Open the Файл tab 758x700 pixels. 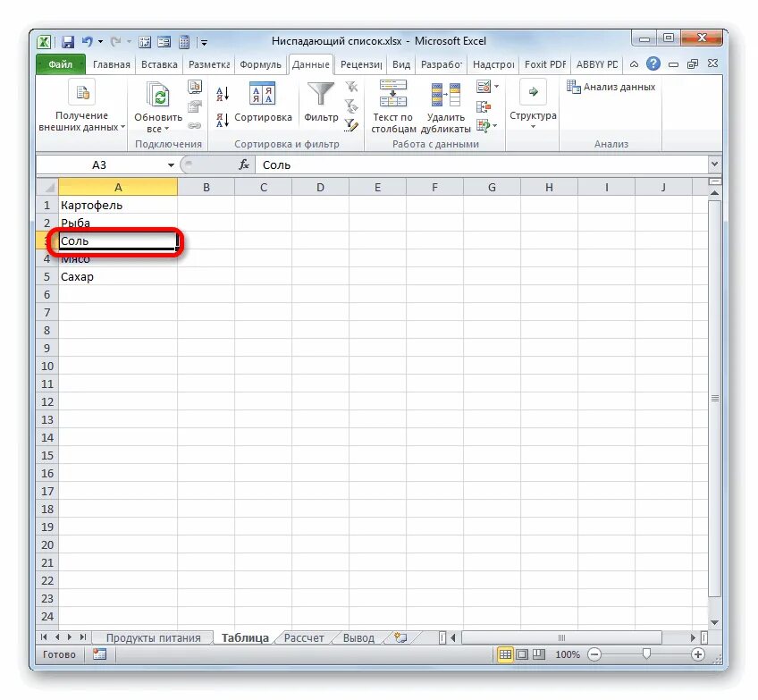[61, 64]
